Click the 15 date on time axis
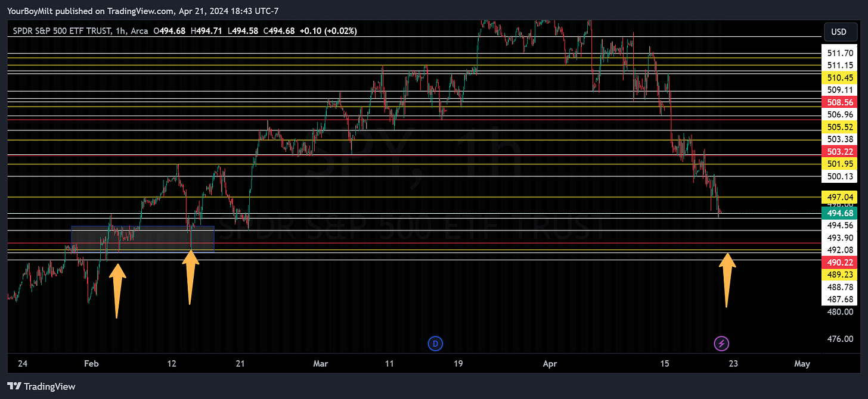 (665, 363)
